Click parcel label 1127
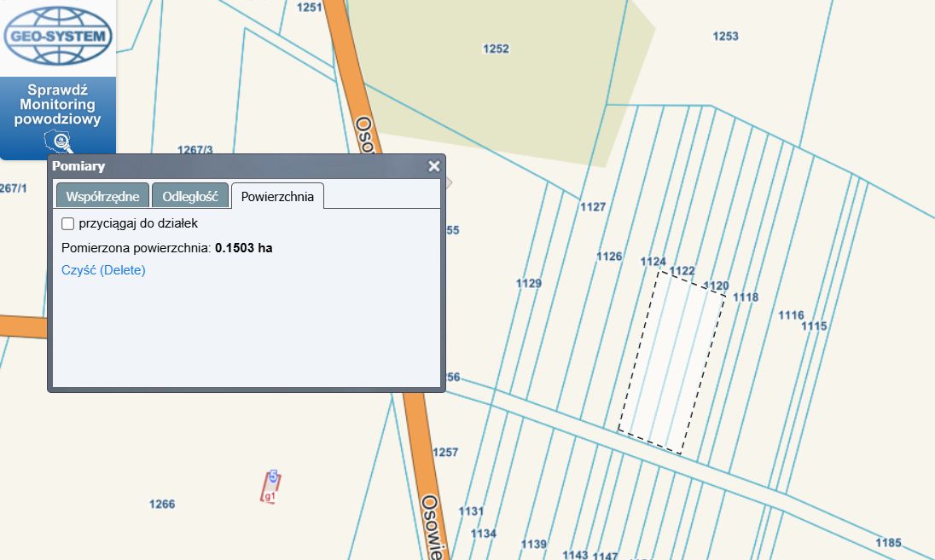Image resolution: width=935 pixels, height=560 pixels. coord(592,207)
